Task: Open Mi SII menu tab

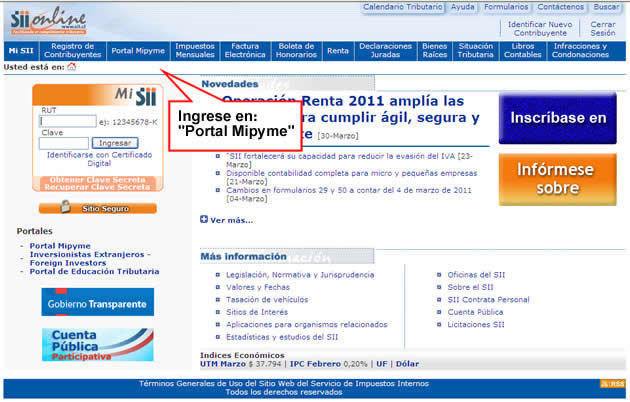Action: [x=21, y=51]
